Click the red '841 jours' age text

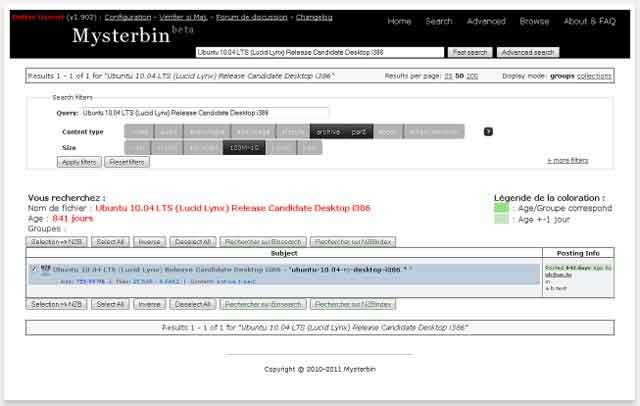tap(73, 218)
